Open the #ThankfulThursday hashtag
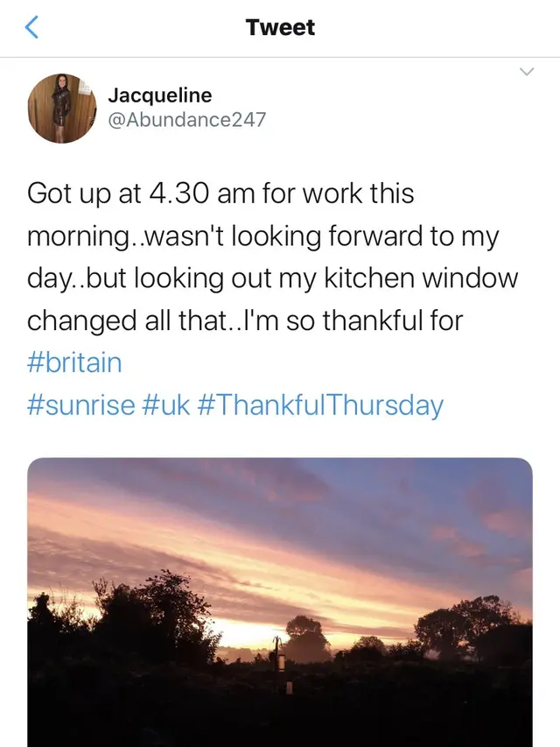Viewport: 560px width, 747px height. point(320,405)
